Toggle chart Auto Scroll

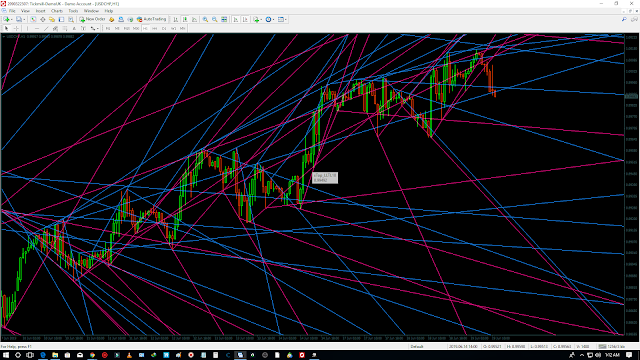coord(236,19)
